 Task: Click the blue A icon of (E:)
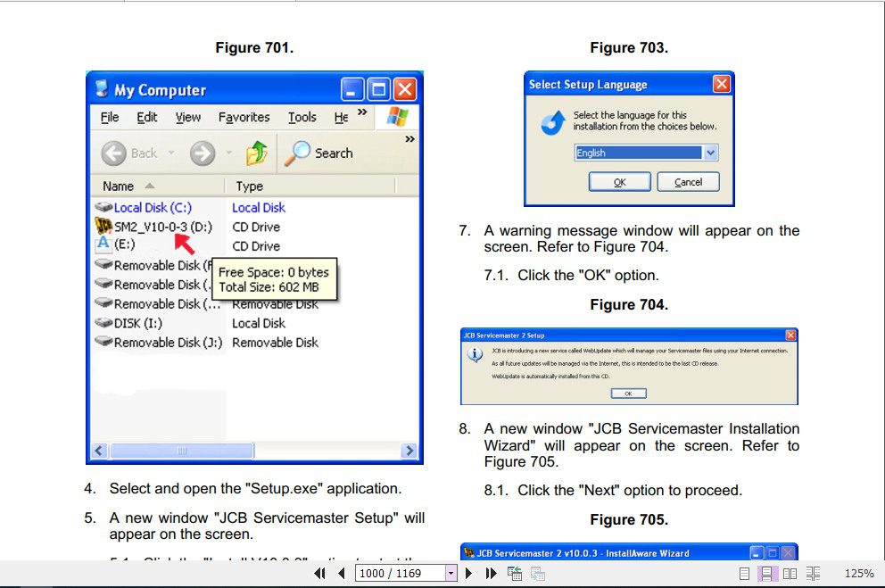tap(103, 244)
